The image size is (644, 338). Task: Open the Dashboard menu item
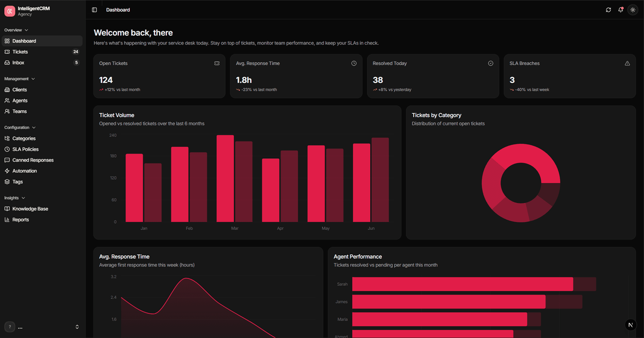tap(42, 41)
